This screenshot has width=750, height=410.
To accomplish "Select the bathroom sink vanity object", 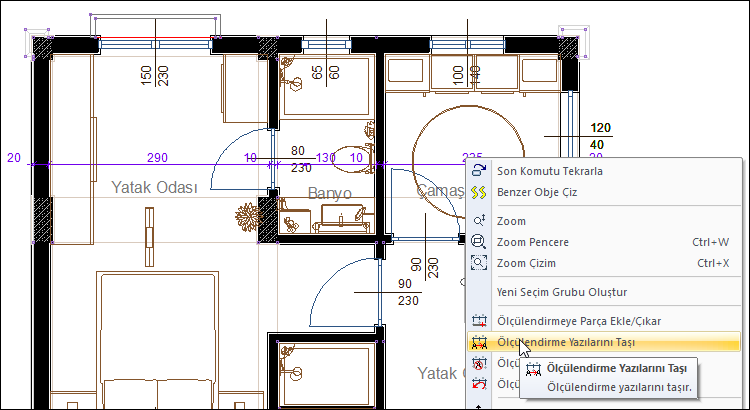I will click(x=341, y=217).
